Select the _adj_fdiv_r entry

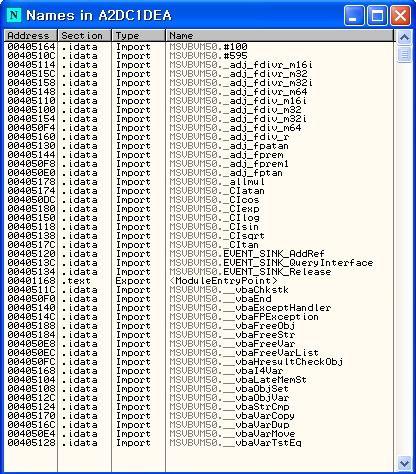coord(199,137)
